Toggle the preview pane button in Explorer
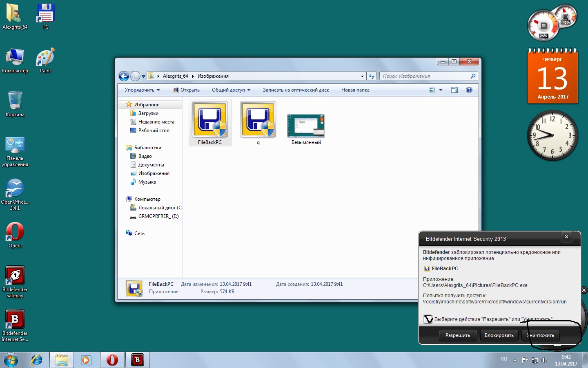 point(454,90)
